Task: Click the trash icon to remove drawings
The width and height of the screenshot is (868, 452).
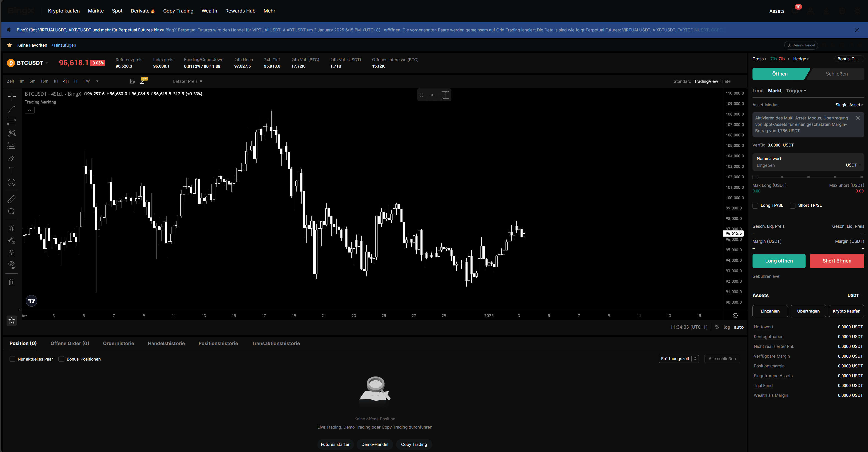Action: pyautogui.click(x=11, y=282)
